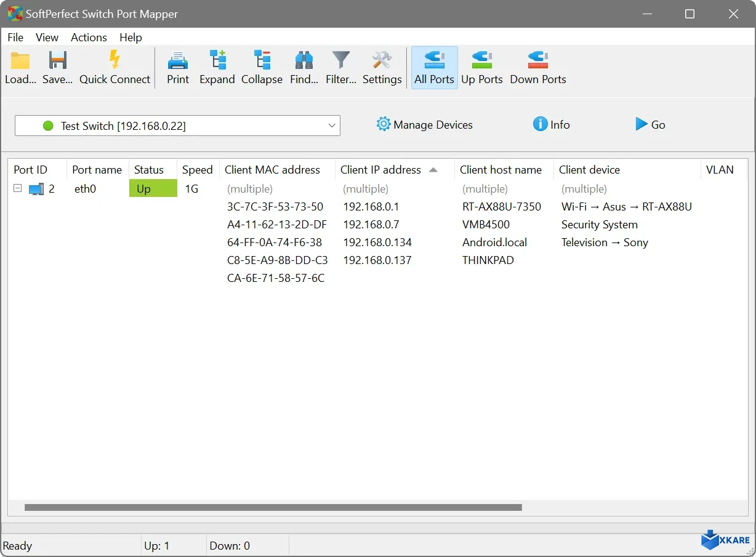Sort by Client device column
The height and width of the screenshot is (557, 756).
tap(627, 170)
